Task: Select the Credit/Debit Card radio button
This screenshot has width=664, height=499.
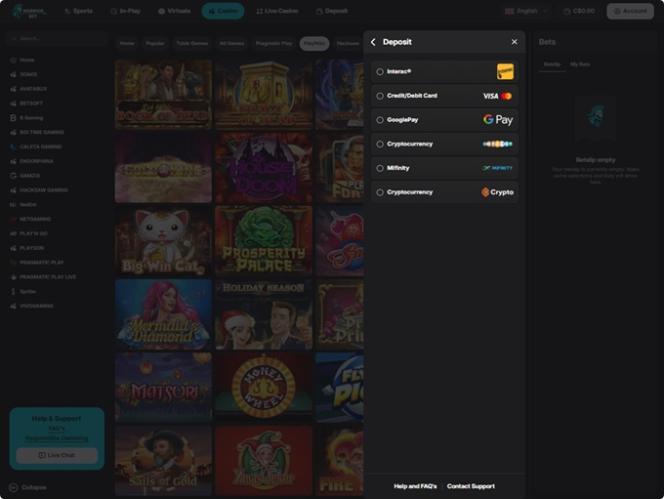Action: tap(380, 96)
